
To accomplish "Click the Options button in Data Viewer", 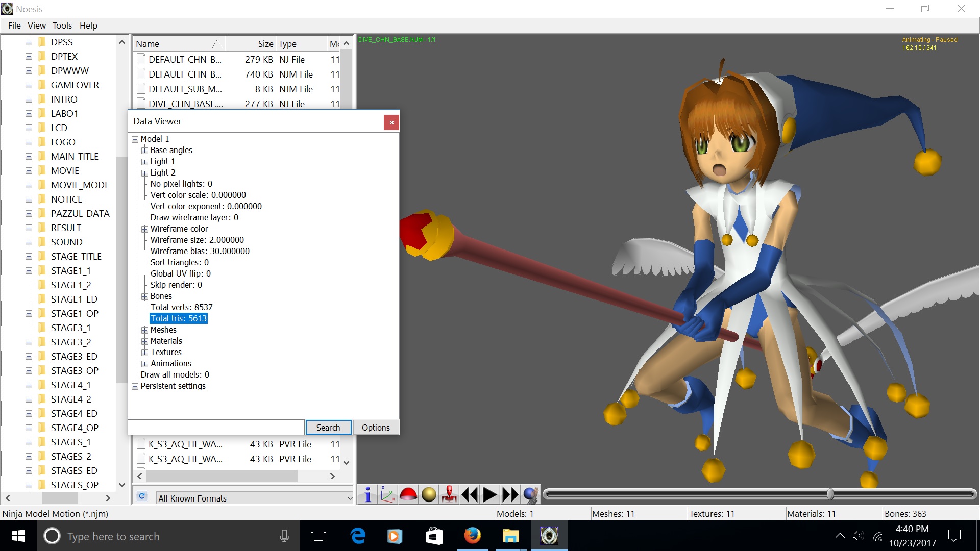I will (x=376, y=428).
